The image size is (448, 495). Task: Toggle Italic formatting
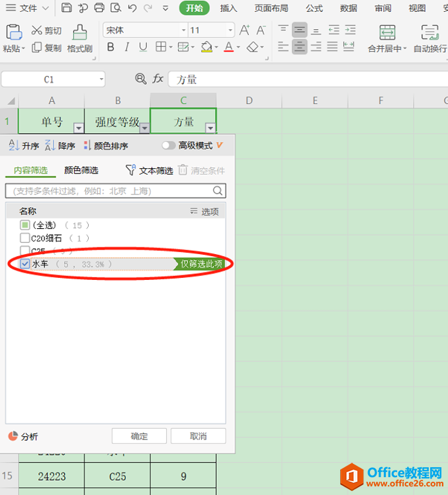pos(127,47)
